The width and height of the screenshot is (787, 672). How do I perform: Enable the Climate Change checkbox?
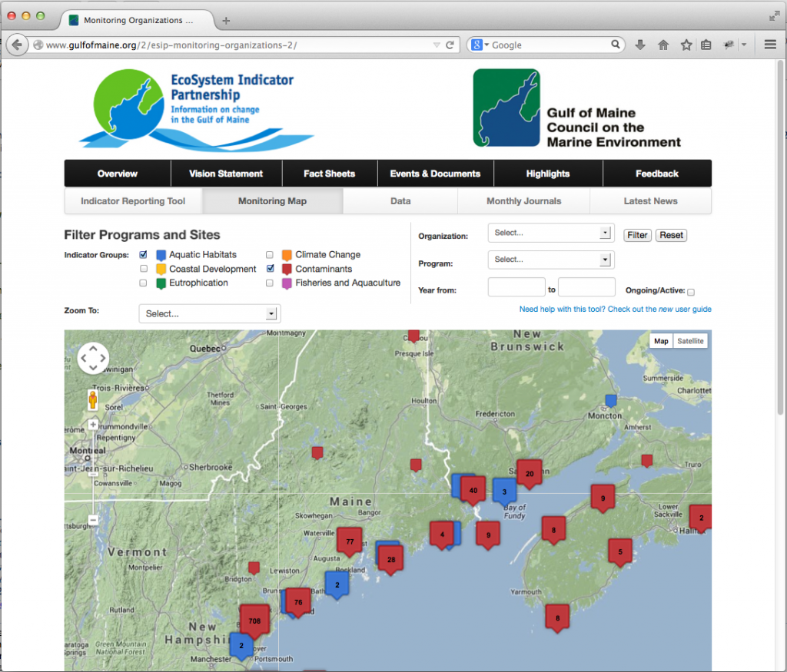pyautogui.click(x=270, y=255)
